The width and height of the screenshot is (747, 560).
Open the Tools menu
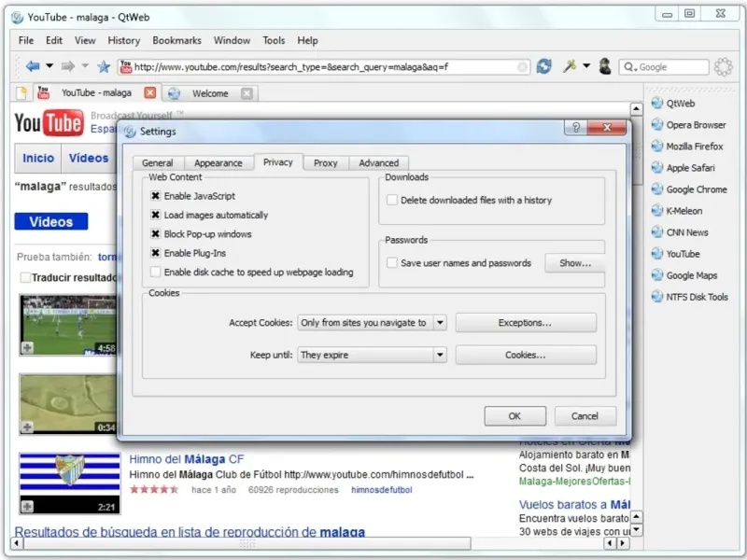tap(274, 40)
